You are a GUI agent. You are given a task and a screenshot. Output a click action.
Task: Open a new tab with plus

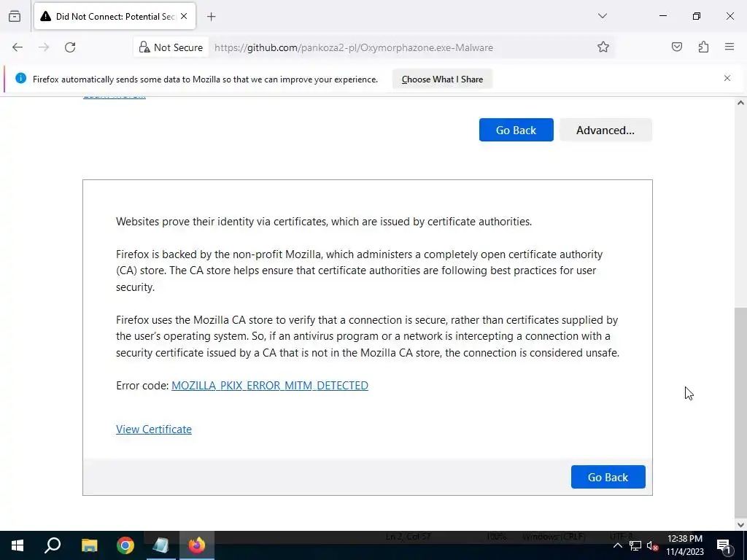pos(211,17)
